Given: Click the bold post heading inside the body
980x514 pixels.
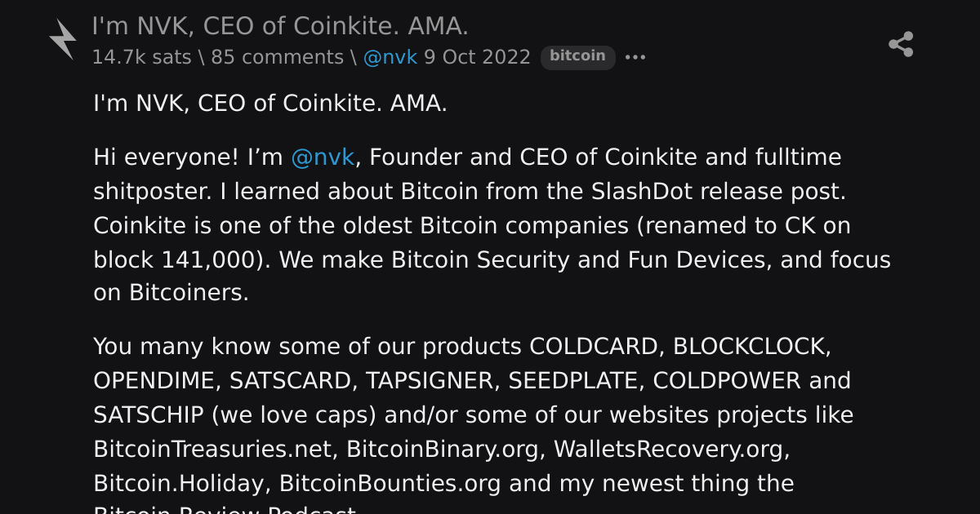Looking at the screenshot, I should click(270, 104).
